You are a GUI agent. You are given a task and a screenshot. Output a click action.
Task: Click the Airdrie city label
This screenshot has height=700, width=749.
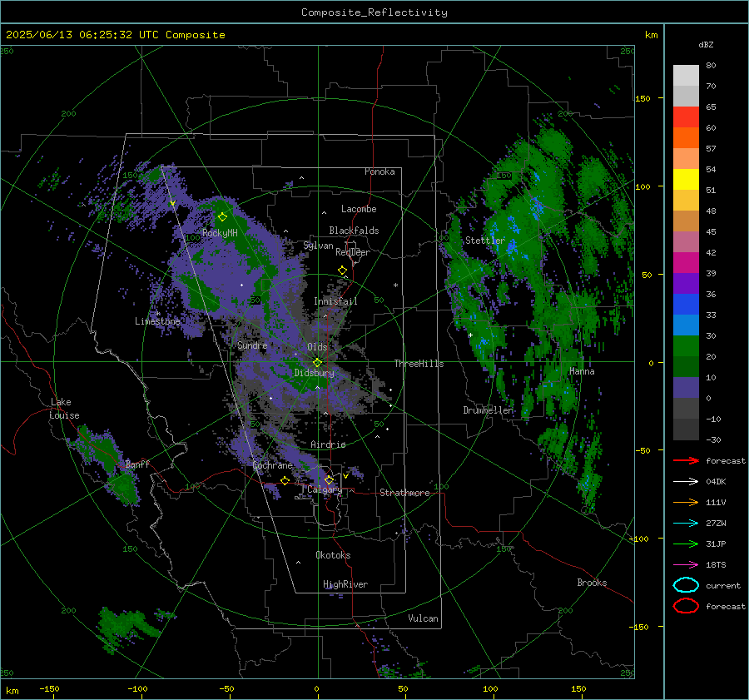(x=328, y=444)
